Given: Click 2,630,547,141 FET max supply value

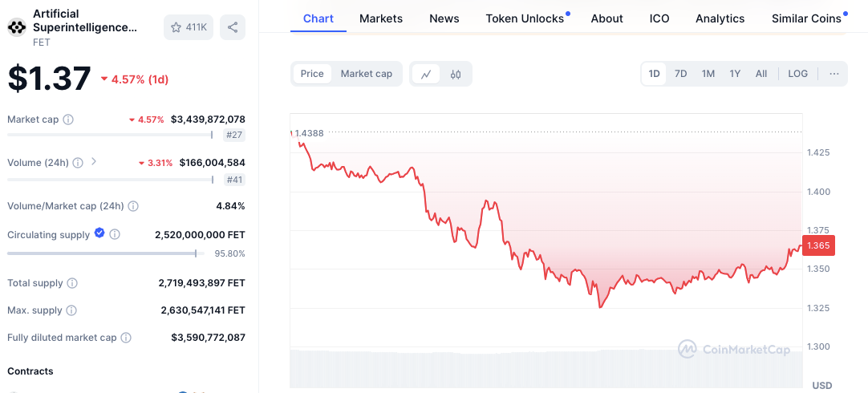Looking at the screenshot, I should pos(203,310).
